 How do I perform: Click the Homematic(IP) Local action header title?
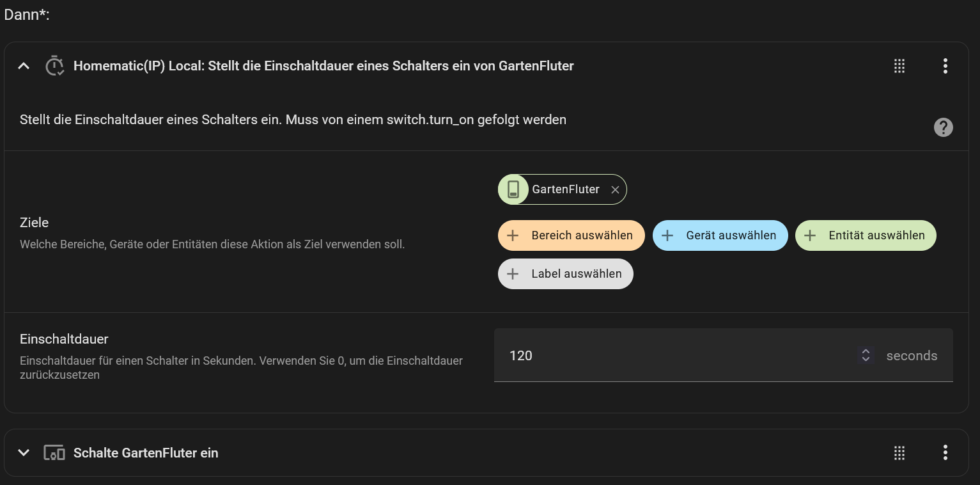323,66
